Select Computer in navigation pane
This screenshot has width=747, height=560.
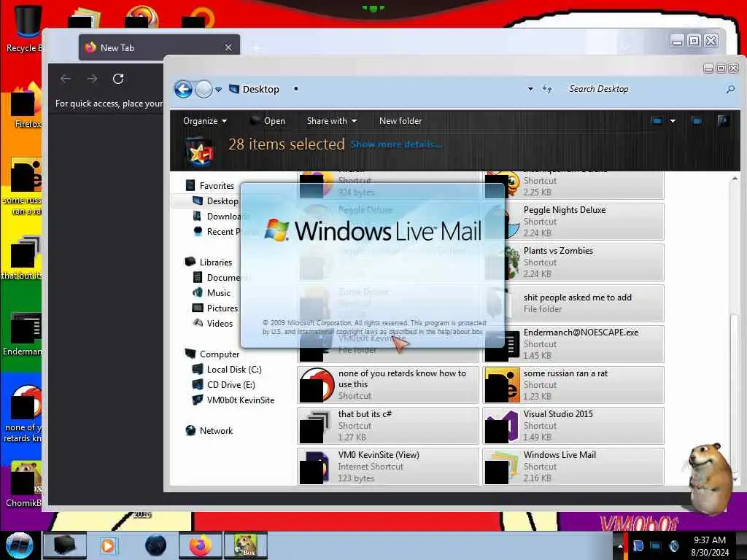click(212, 354)
